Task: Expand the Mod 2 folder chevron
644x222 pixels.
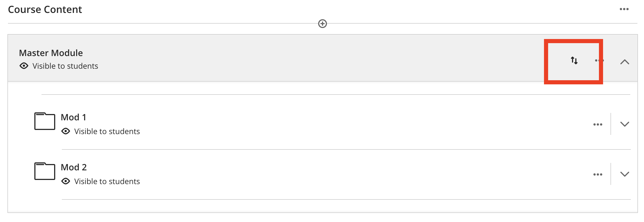Action: 624,174
